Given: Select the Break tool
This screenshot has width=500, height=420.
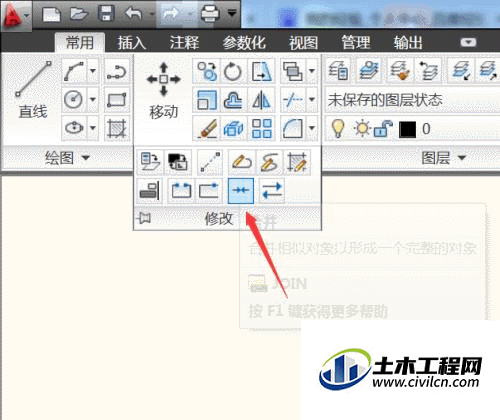Looking at the screenshot, I should [181, 191].
